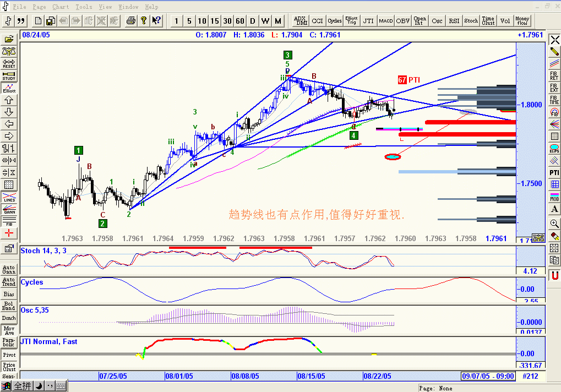Switch to Monthly chart with M button

coord(278,21)
